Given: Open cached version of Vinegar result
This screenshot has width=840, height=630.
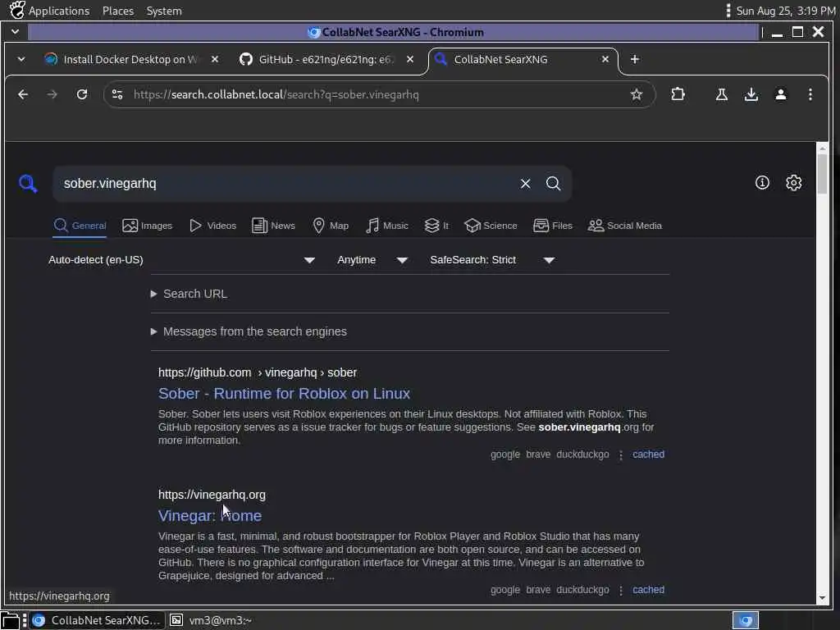Looking at the screenshot, I should [x=648, y=590].
